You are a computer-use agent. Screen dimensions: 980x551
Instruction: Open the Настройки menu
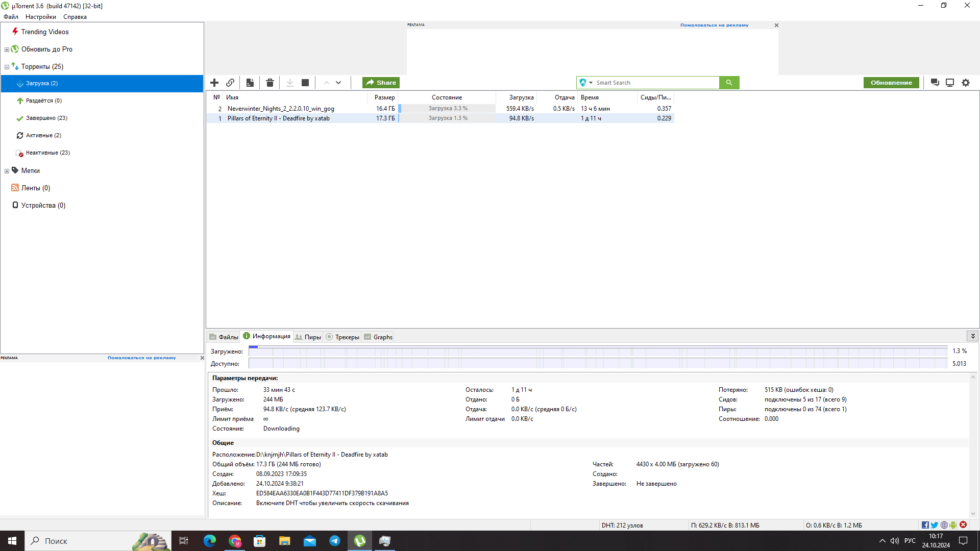click(x=41, y=17)
